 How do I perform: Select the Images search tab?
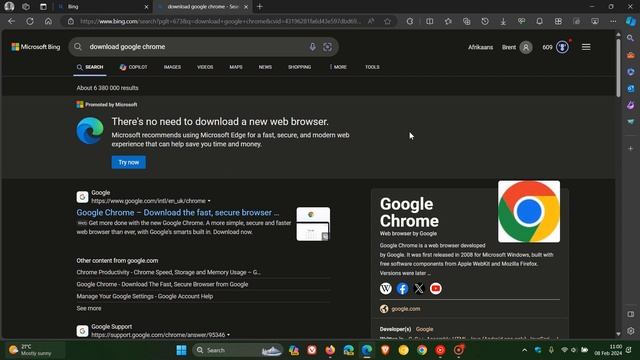[172, 67]
